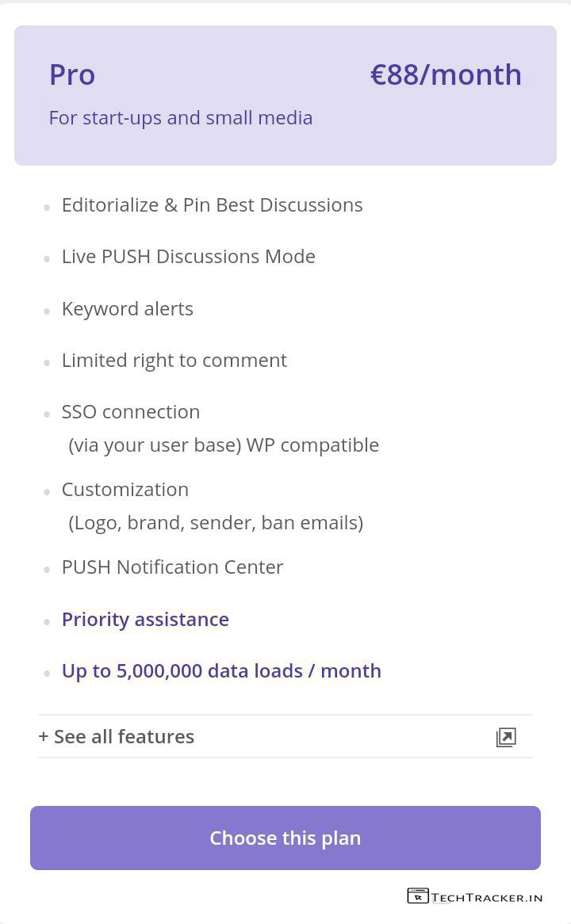Image resolution: width=571 pixels, height=924 pixels.
Task: Select the Pro plan title
Action: tap(72, 74)
